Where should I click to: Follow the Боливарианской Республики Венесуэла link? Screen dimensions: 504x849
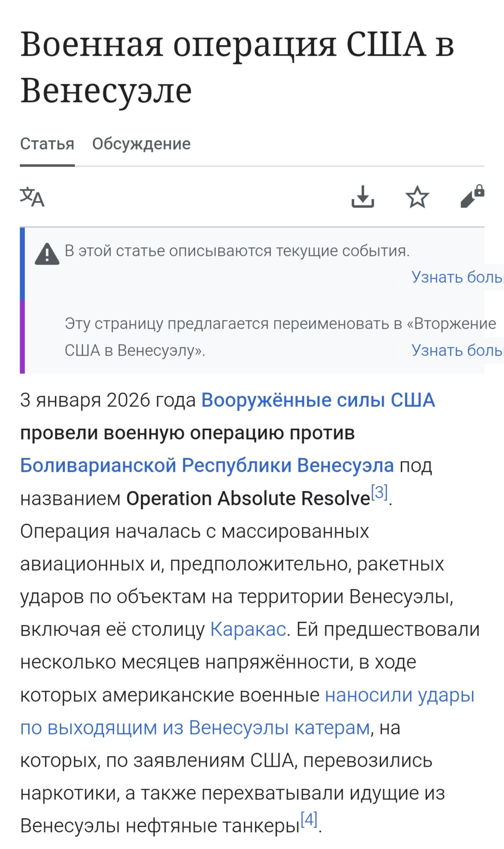207,465
